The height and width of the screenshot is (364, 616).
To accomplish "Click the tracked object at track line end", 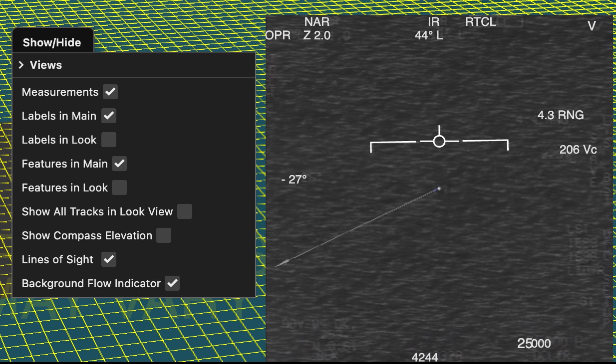I will point(439,188).
